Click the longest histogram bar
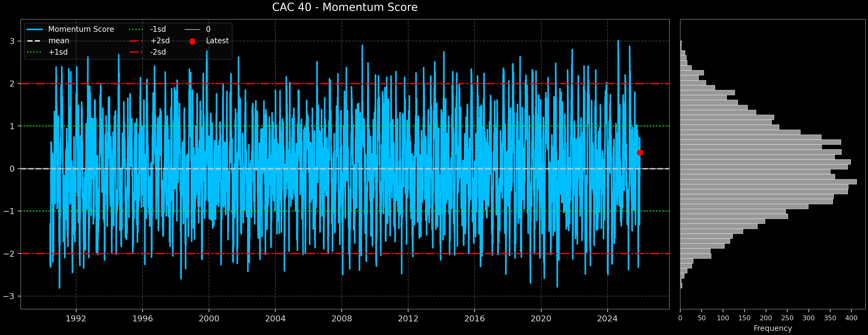 pos(768,182)
